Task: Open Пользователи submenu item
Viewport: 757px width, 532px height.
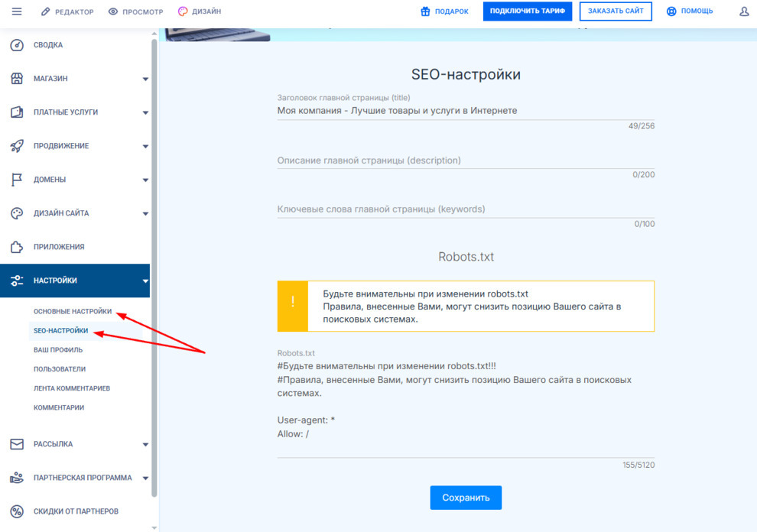Action: click(x=60, y=369)
